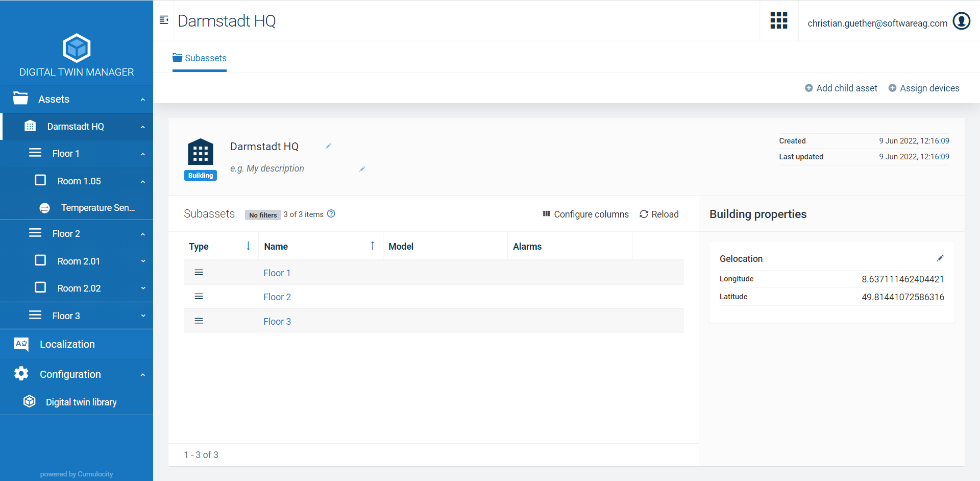This screenshot has height=481, width=980.
Task: Edit the description with its pencil icon
Action: coord(362,169)
